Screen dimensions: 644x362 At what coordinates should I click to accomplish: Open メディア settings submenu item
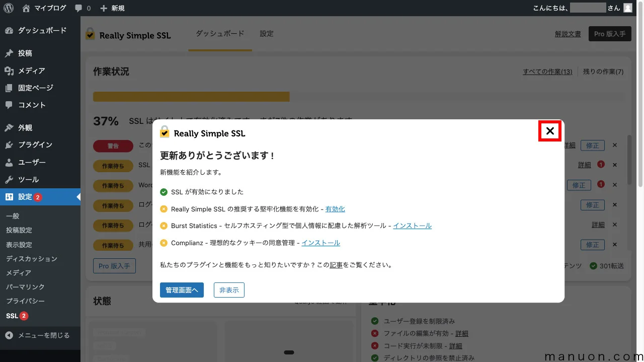click(x=19, y=273)
